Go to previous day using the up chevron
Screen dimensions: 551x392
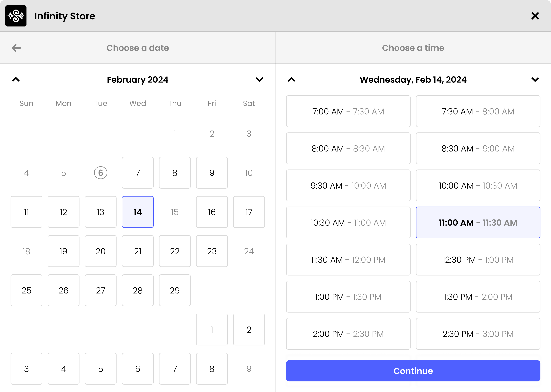pos(291,80)
